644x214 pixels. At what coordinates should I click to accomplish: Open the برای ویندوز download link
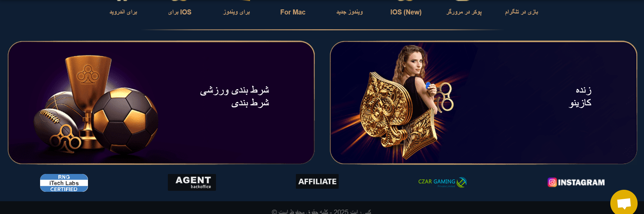(x=237, y=12)
